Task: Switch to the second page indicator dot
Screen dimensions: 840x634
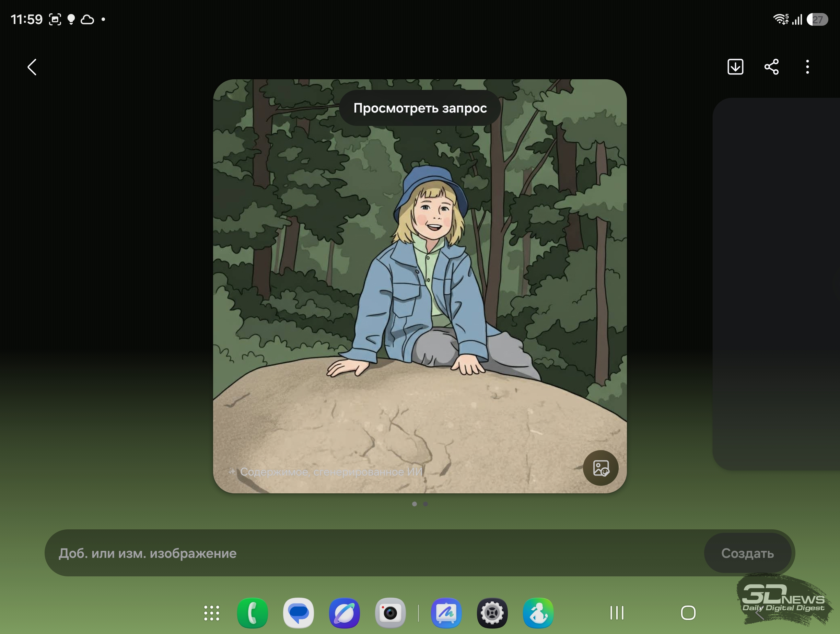Action: (x=425, y=504)
